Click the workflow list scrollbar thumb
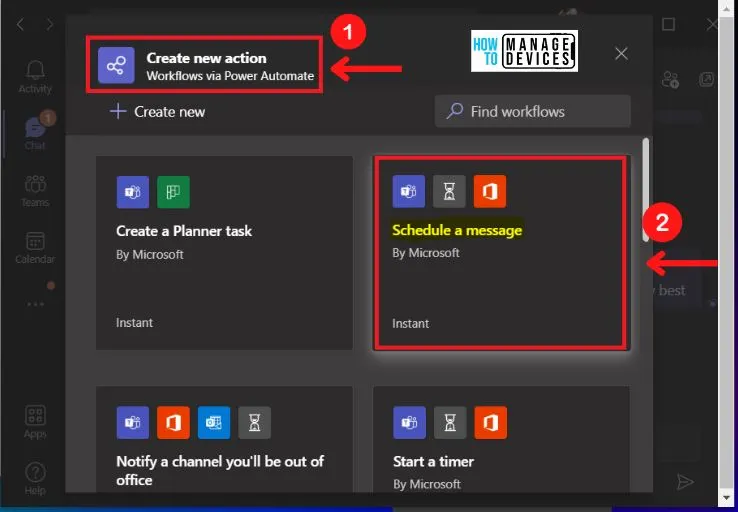Viewport: 738px width, 512px height. click(646, 190)
